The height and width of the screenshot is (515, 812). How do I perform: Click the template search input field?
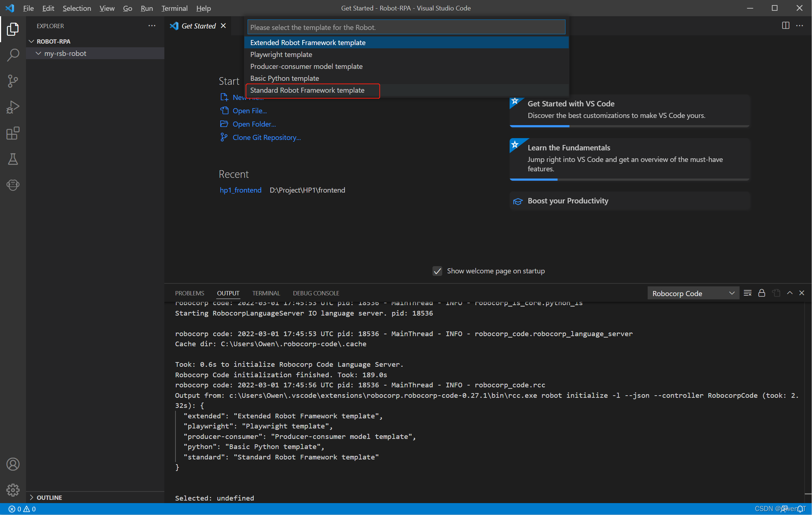click(x=406, y=27)
